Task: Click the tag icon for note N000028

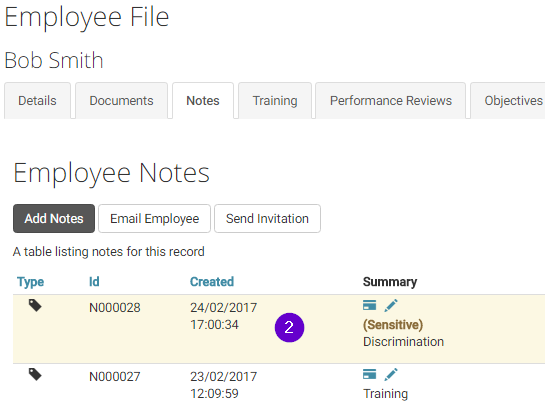Action: [35, 306]
